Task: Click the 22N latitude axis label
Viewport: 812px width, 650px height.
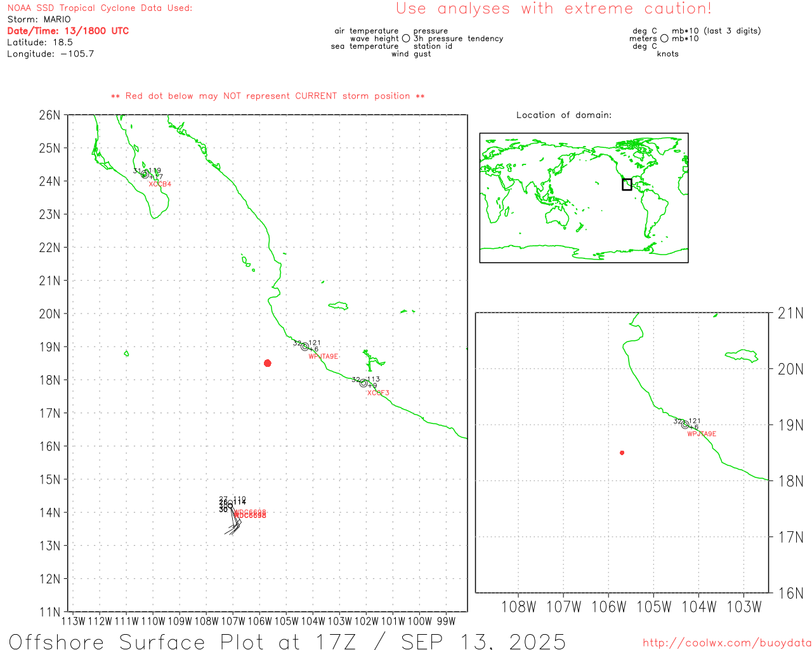Action: click(x=50, y=248)
